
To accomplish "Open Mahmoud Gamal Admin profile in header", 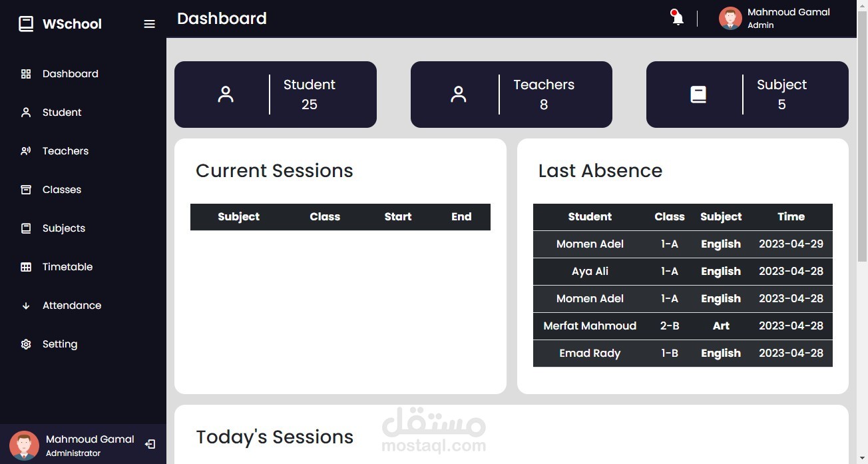I will click(x=774, y=18).
